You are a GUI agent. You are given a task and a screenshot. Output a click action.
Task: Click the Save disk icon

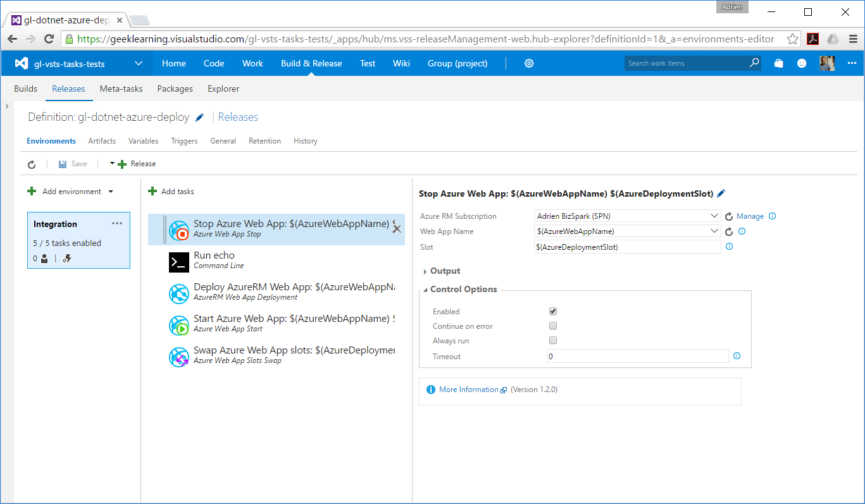point(63,164)
